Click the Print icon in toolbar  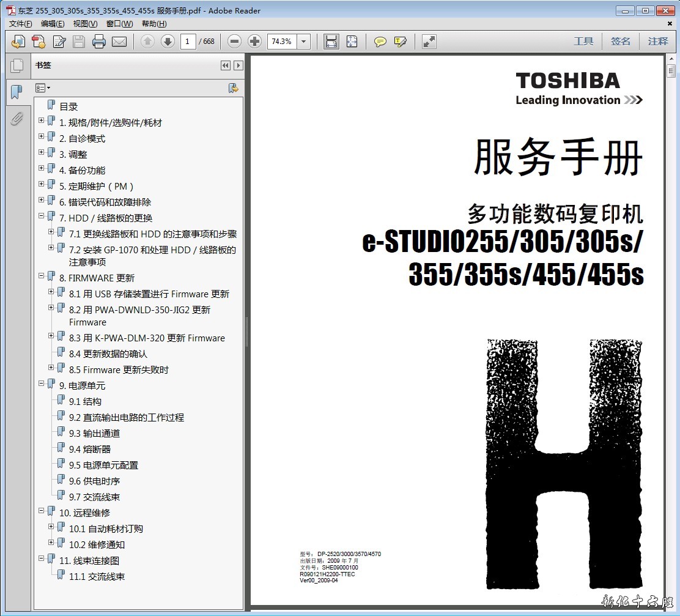click(99, 42)
